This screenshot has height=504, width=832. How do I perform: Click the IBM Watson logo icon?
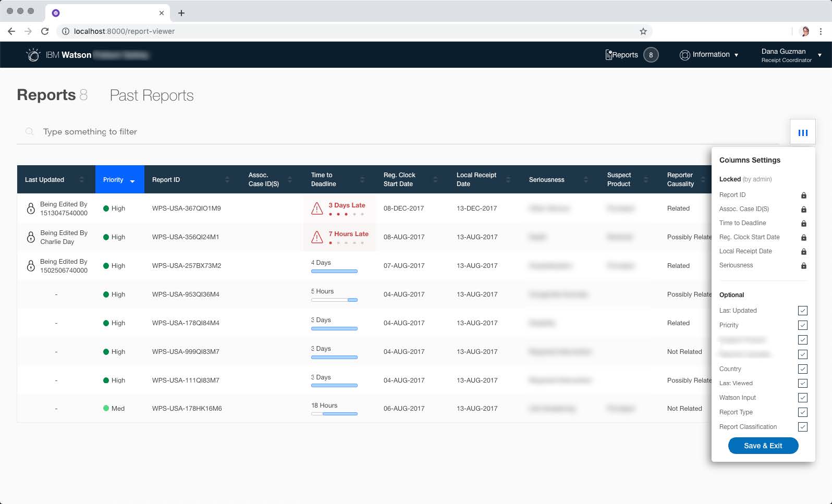tap(33, 55)
